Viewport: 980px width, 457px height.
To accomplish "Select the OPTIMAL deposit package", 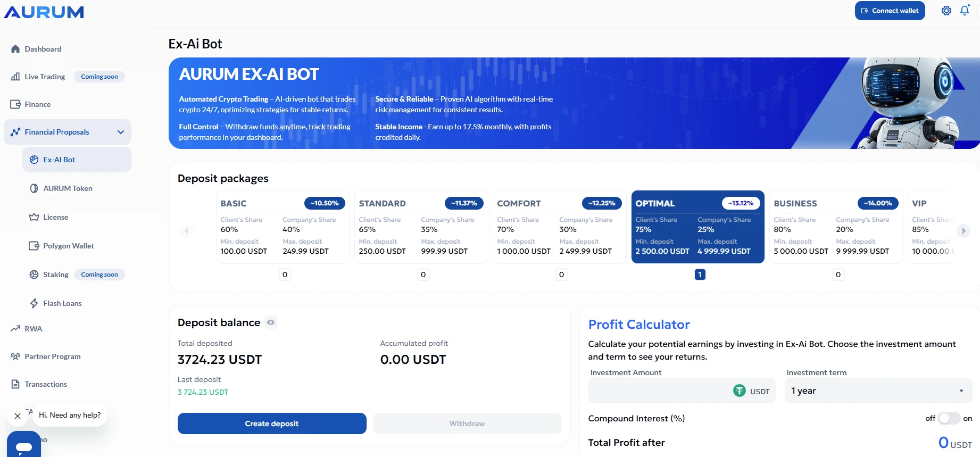I will pyautogui.click(x=698, y=227).
